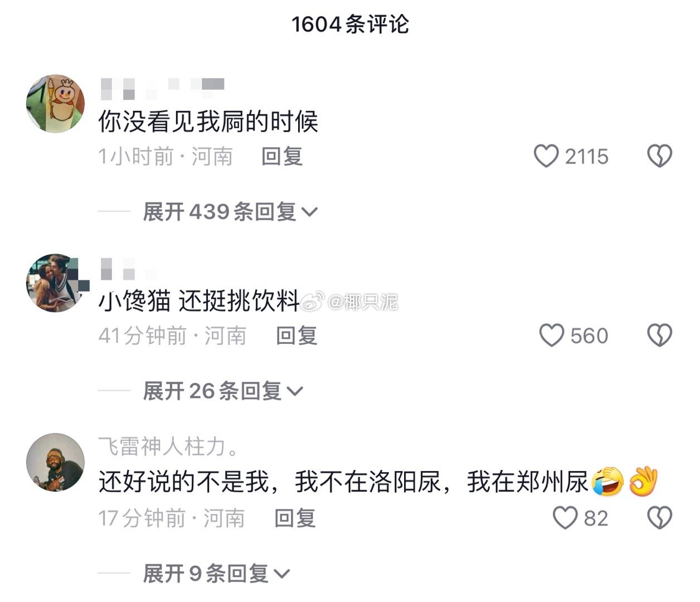Screen dimensions: 700x602
Task: Open the cartoon avatar of first commenter
Action: 56,103
